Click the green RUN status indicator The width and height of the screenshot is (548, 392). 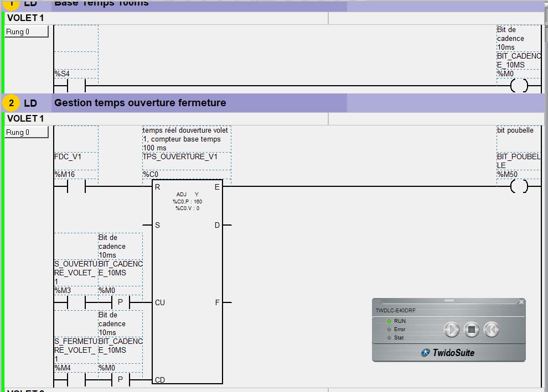tap(389, 321)
